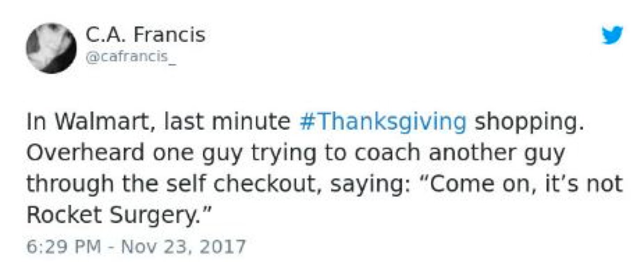Open C.A. Francis's profile avatar picture
644x262 pixels.
(x=51, y=49)
